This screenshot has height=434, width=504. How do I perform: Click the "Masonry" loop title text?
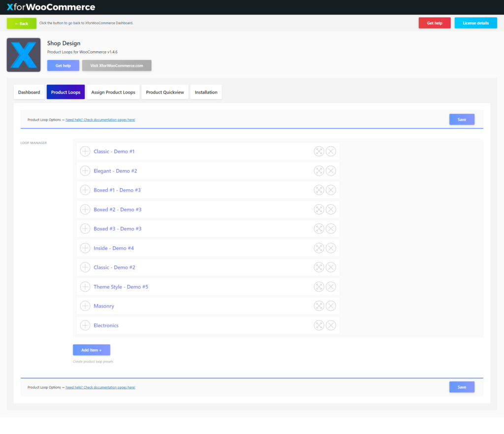[104, 306]
